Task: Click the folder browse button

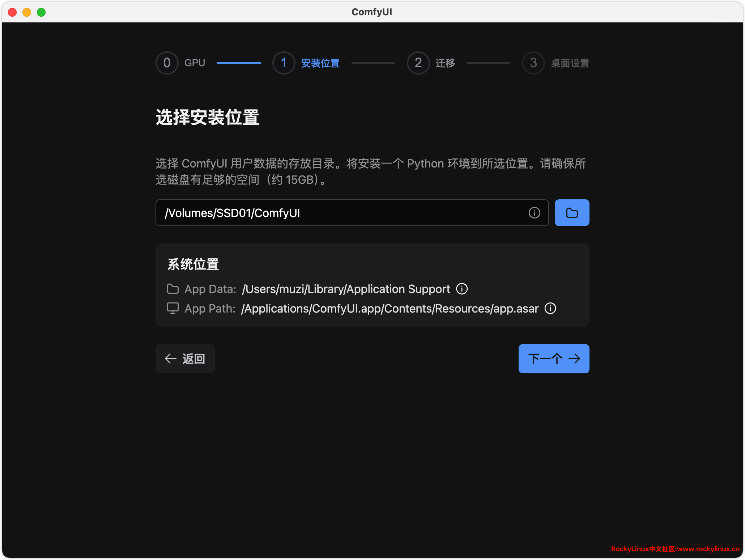Action: click(x=572, y=213)
